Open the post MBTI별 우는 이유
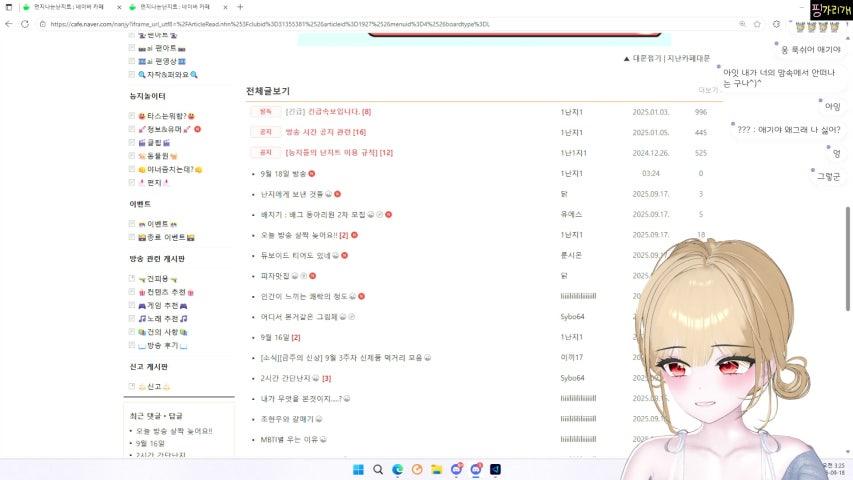This screenshot has height=480, width=853. click(x=289, y=439)
